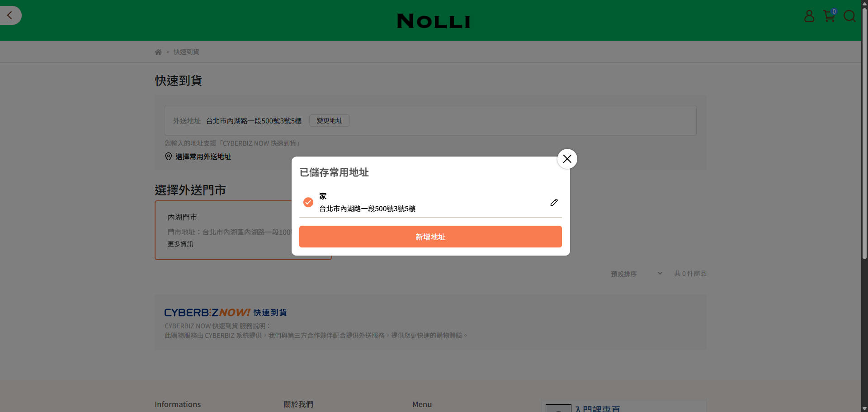Click the home breadcrumb icon

click(x=158, y=52)
